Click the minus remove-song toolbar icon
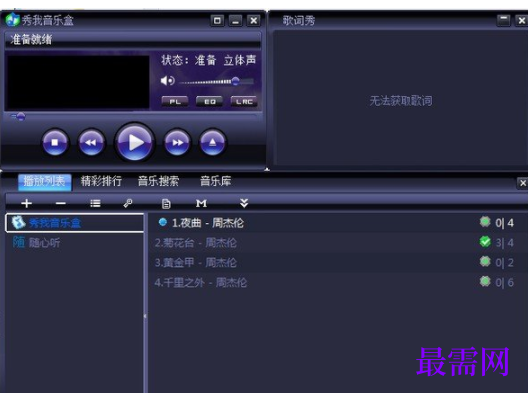Screen dimensions: 528x393 pyautogui.click(x=61, y=203)
